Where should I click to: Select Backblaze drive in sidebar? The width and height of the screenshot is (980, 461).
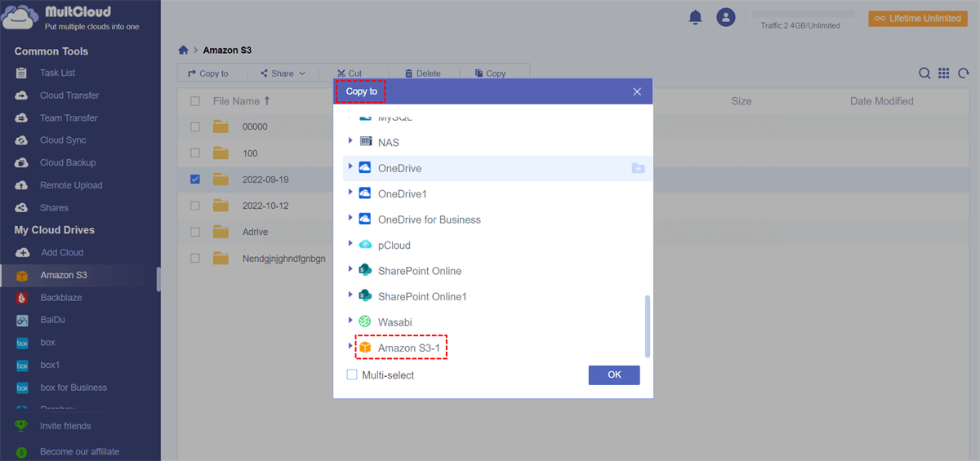[61, 298]
